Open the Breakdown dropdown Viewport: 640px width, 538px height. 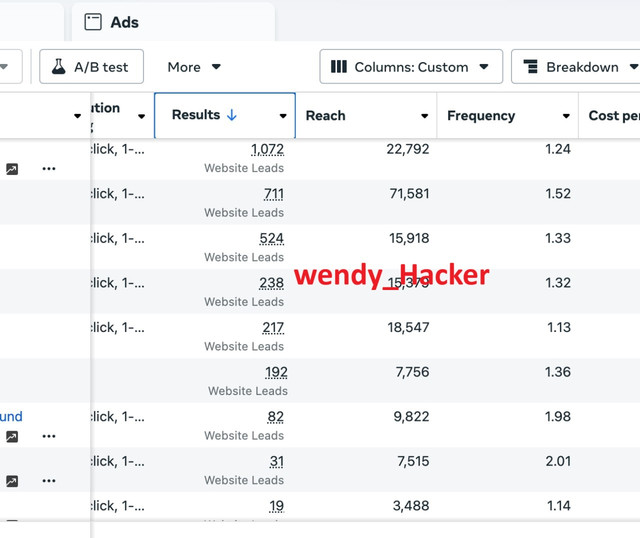[x=576, y=67]
